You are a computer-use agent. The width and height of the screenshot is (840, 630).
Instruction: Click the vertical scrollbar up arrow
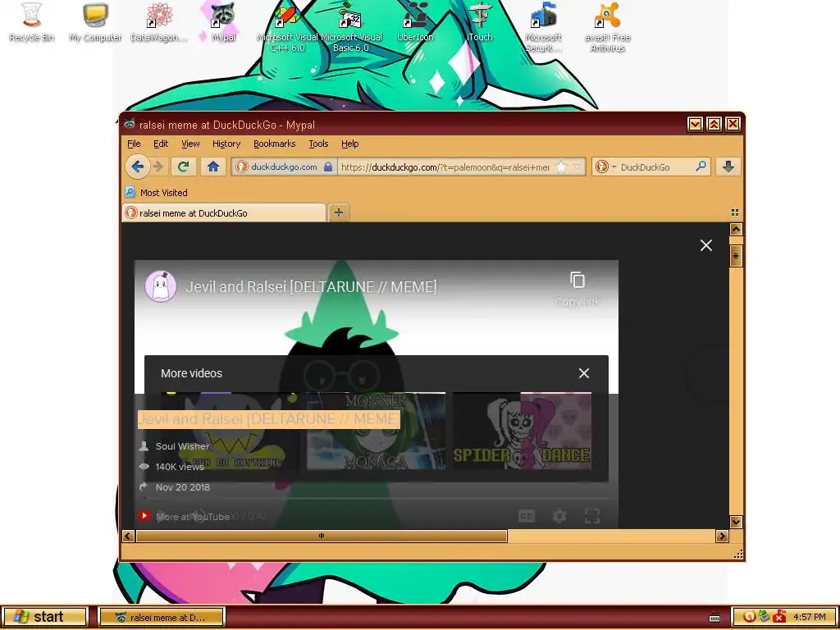tap(736, 230)
